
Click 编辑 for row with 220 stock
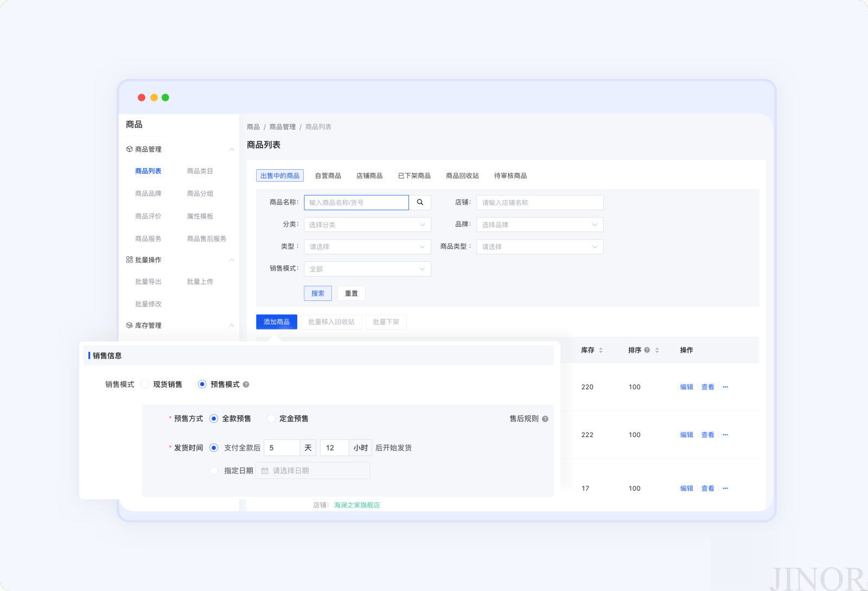(x=687, y=387)
